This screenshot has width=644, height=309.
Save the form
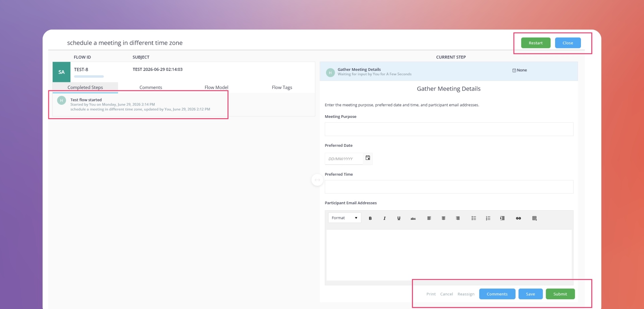point(531,294)
